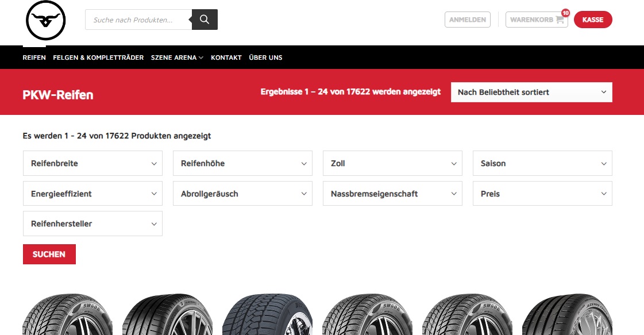This screenshot has height=335, width=644.
Task: Expand the Reifenhöhe filter
Action: 243,163
